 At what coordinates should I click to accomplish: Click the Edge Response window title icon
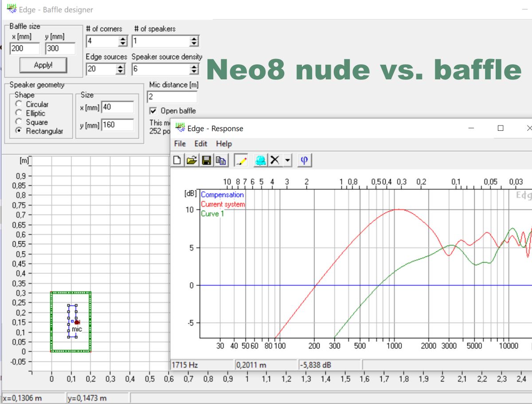(180, 128)
